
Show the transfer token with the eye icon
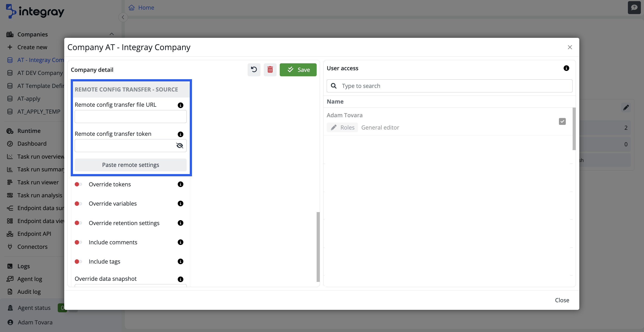coord(179,145)
